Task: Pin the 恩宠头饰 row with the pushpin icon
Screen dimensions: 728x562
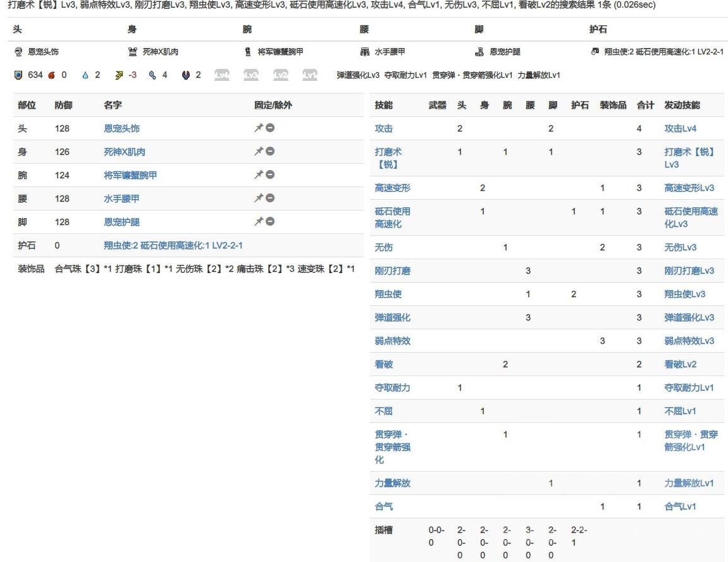Action: coord(259,128)
